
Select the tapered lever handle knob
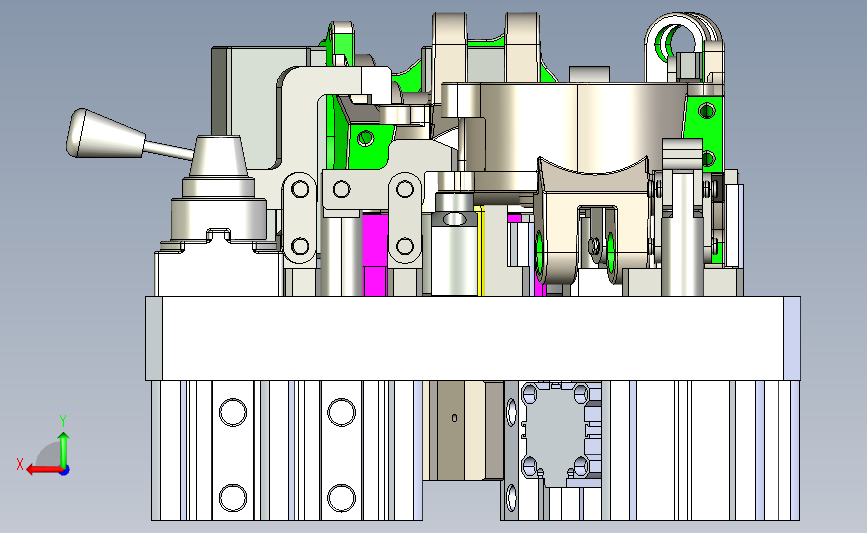point(105,134)
